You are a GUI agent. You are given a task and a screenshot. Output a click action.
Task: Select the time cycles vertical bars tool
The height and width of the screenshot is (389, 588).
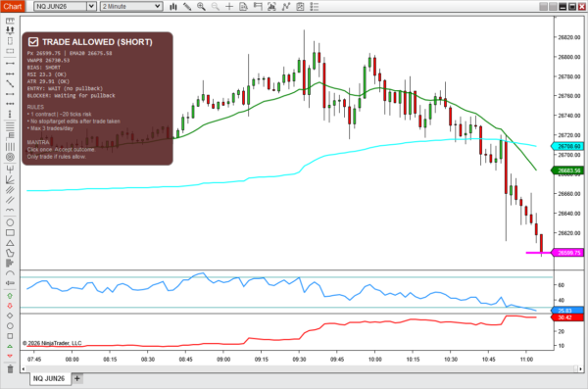(x=10, y=147)
